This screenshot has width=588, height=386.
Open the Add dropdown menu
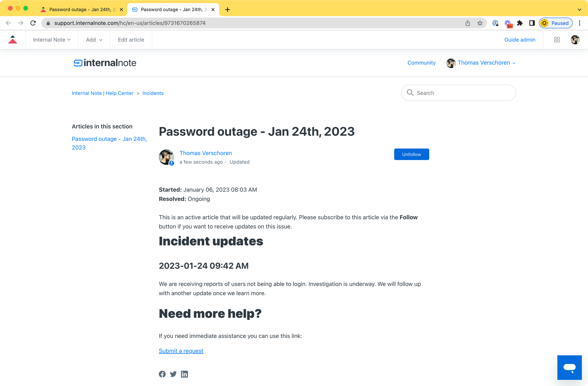tap(94, 40)
